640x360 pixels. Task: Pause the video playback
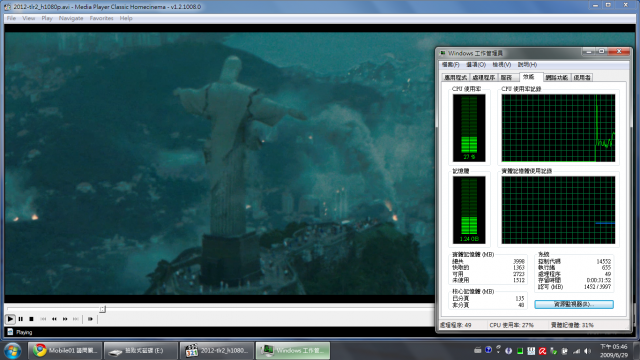[x=21, y=319]
